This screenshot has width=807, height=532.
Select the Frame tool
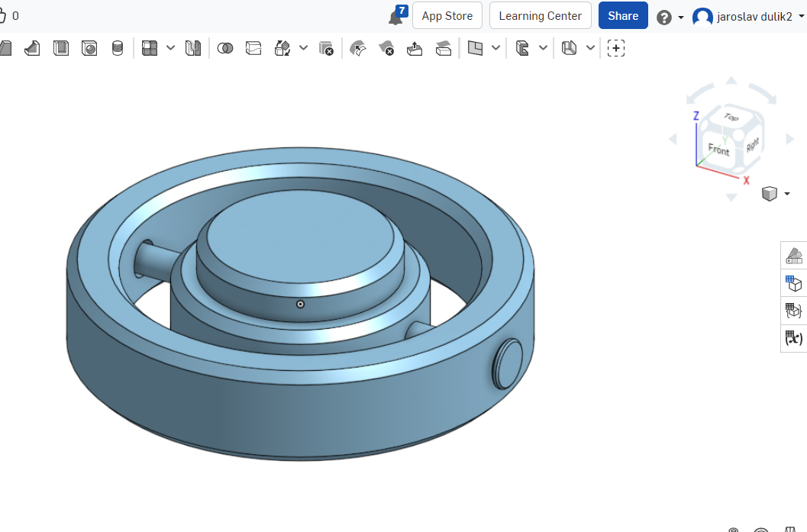coord(522,48)
